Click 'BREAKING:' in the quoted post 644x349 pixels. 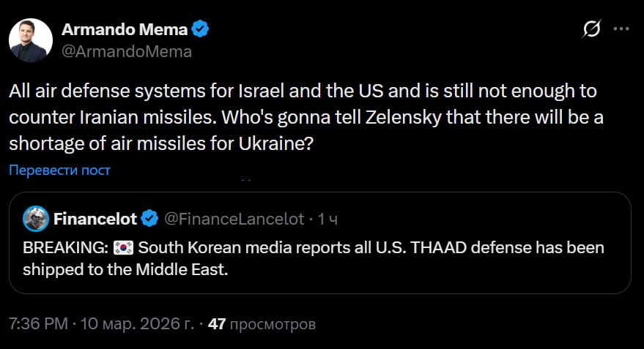coord(66,248)
